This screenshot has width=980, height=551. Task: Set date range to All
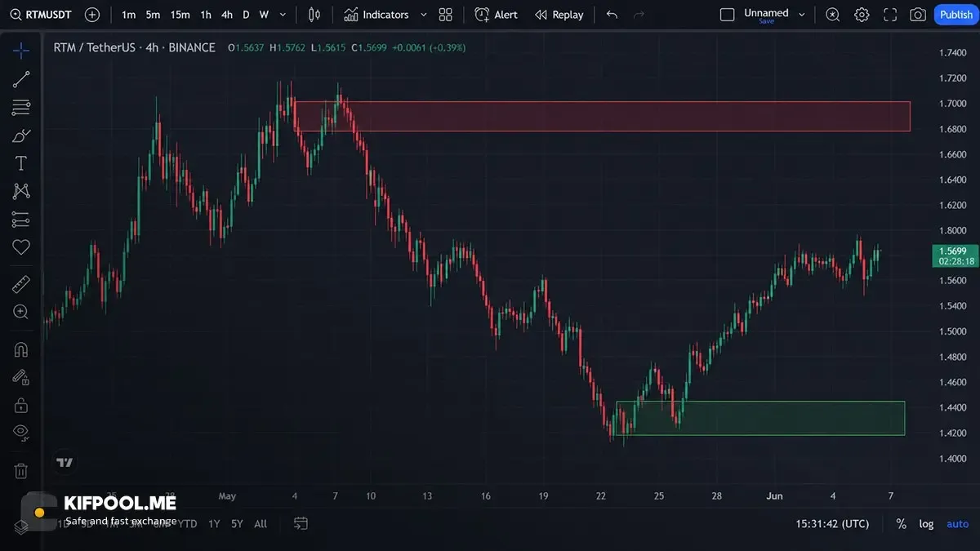pyautogui.click(x=261, y=524)
